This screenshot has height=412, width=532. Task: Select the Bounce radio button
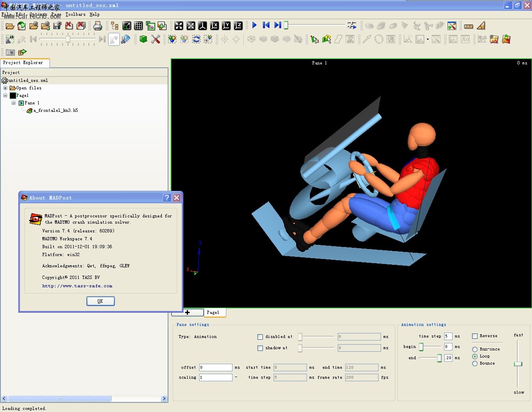[x=475, y=363]
